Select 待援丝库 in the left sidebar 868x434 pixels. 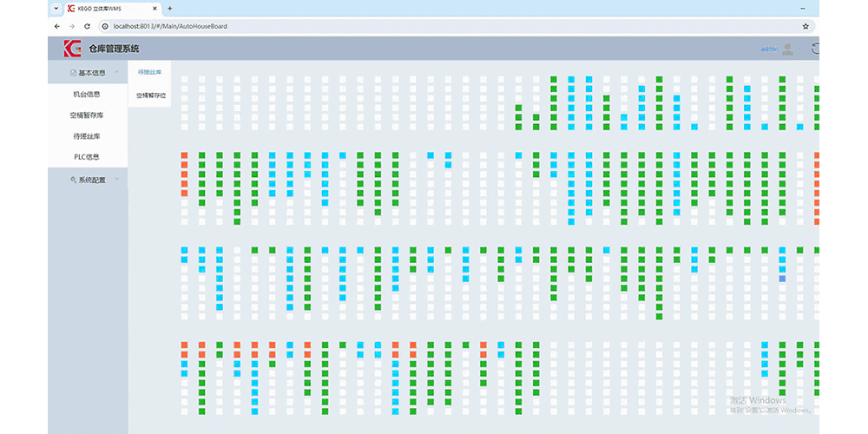[87, 136]
